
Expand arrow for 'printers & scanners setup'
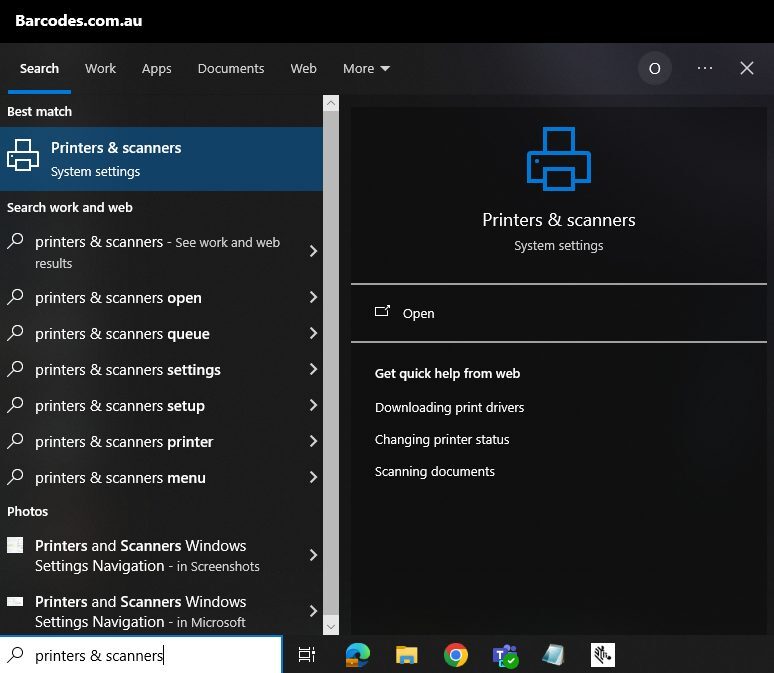pos(313,405)
